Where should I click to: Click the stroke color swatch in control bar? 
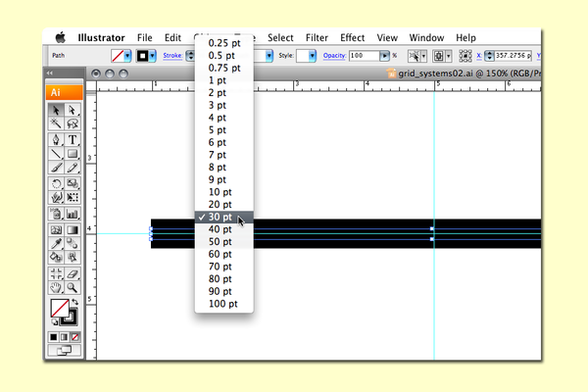(x=141, y=57)
